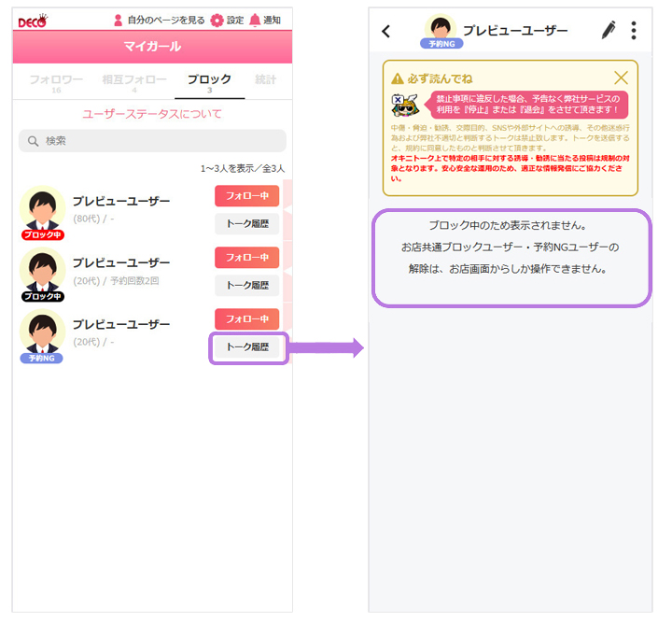
Task: Click the 検索 search input field
Action: point(159,141)
